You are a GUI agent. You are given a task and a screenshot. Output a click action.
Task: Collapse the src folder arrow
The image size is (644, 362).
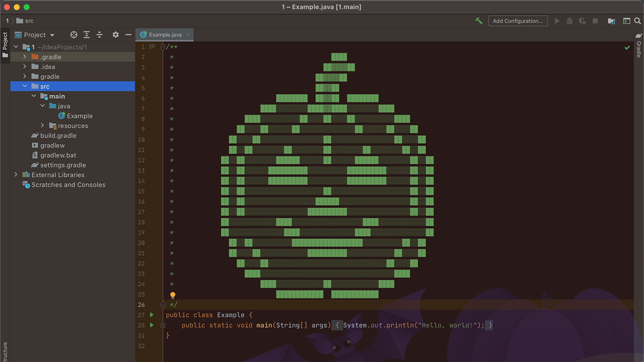tap(25, 86)
